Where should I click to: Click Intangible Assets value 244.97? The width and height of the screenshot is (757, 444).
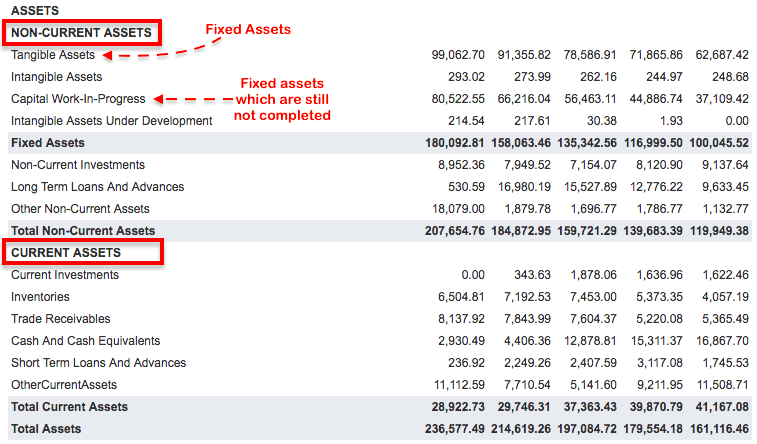(664, 77)
